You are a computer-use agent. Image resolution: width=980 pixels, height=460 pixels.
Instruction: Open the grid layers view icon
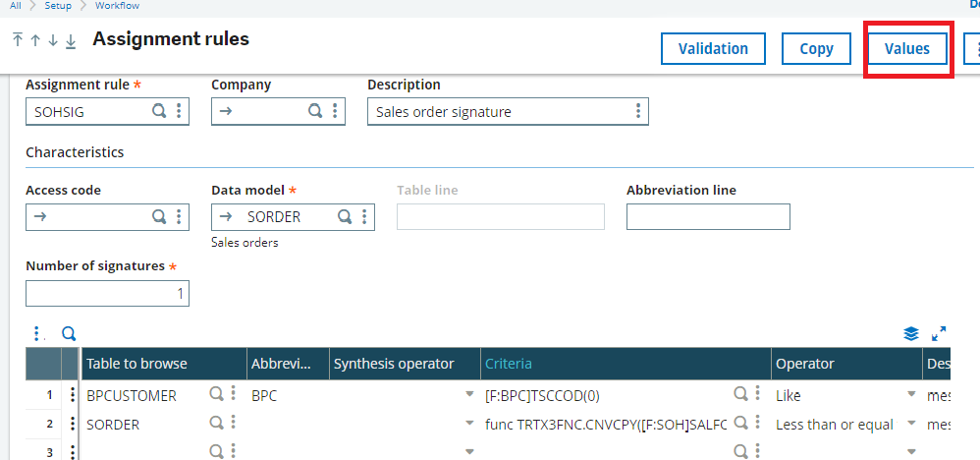click(x=911, y=334)
